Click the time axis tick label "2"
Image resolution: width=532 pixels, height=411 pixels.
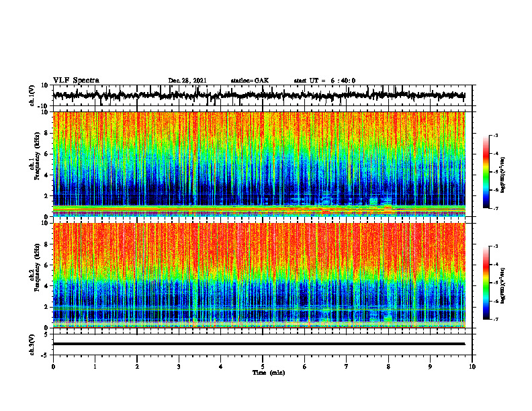(x=137, y=367)
